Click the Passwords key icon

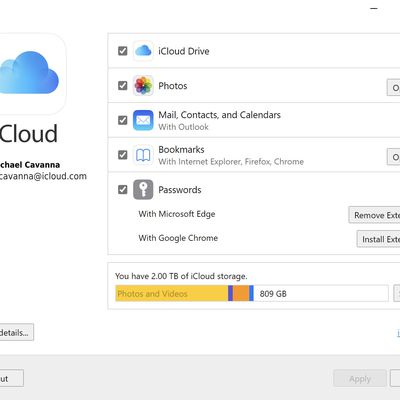143,189
